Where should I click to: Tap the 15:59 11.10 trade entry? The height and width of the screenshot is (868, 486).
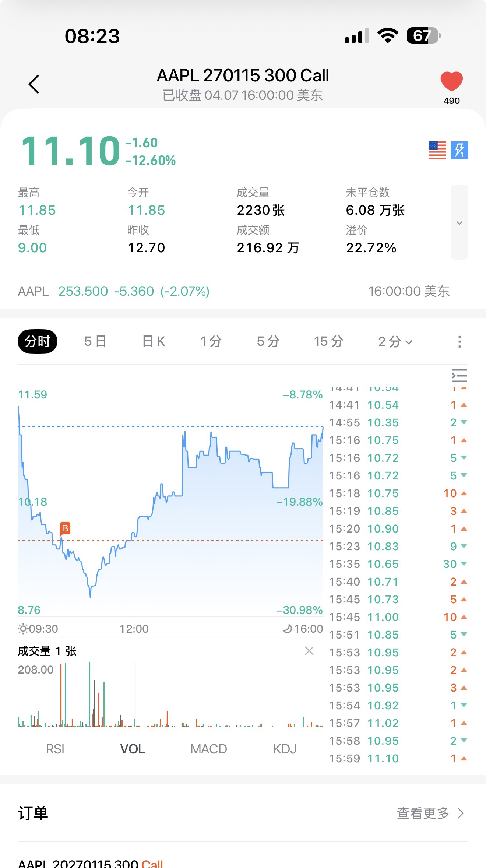tap(398, 758)
